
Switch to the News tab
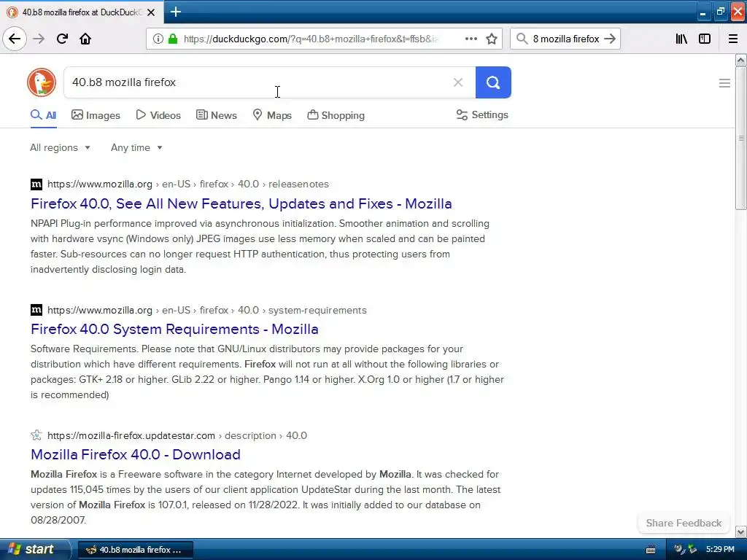216,115
